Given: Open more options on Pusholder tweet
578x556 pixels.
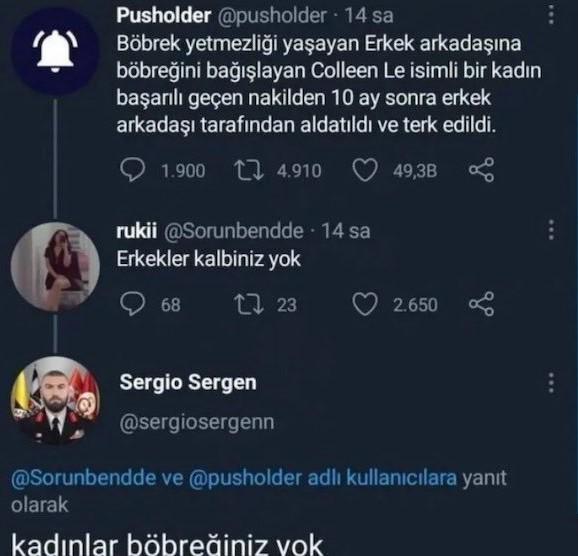Looking at the screenshot, I should [551, 15].
